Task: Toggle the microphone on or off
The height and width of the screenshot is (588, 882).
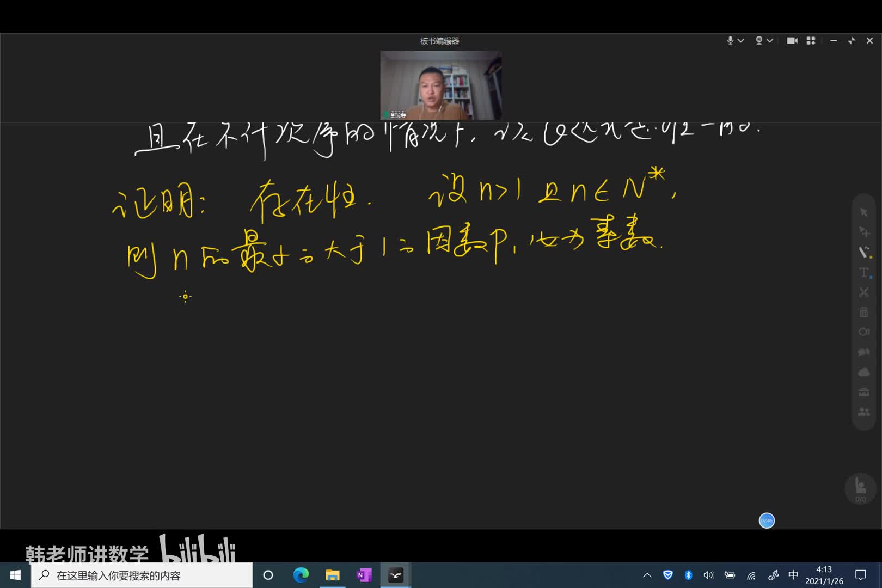Action: (730, 41)
